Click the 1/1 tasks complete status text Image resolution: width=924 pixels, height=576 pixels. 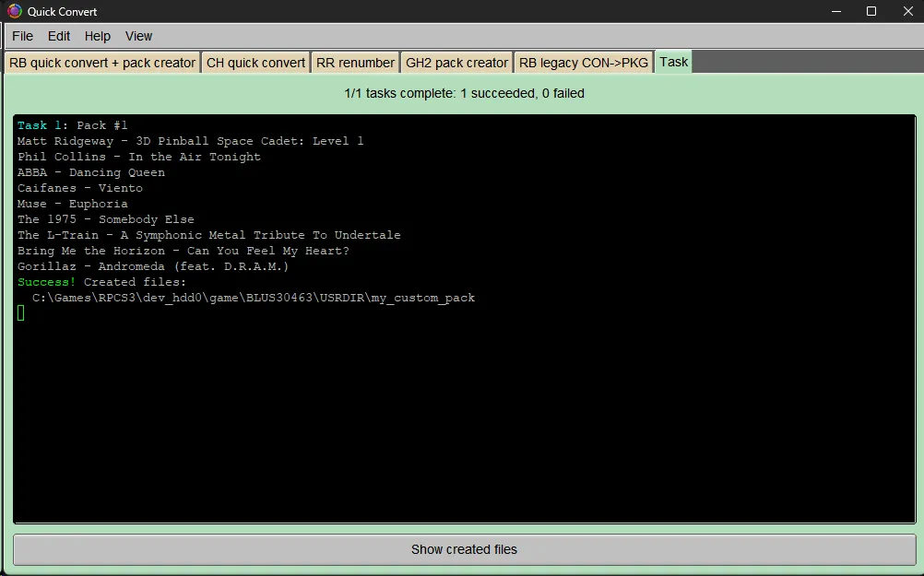coord(462,93)
